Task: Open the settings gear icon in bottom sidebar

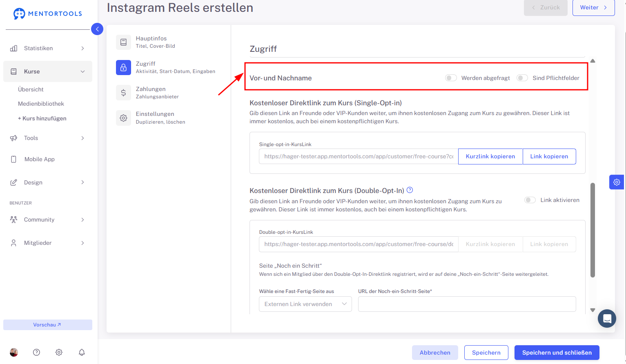Action: (x=59, y=352)
